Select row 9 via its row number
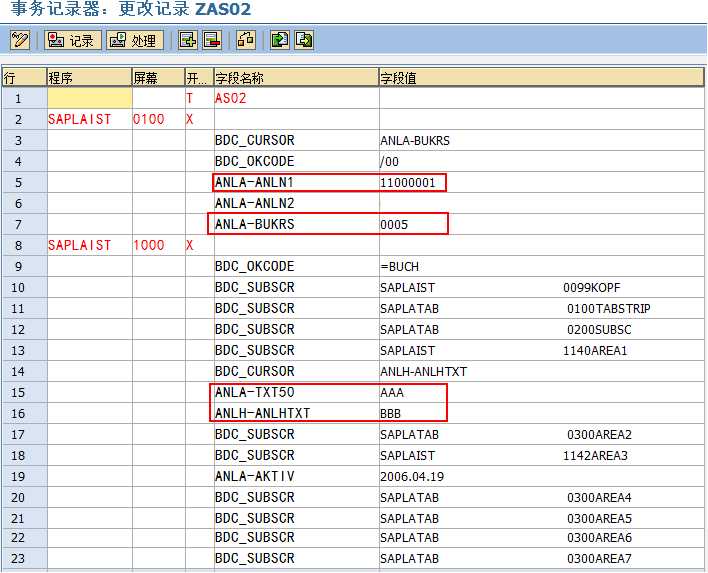The height and width of the screenshot is (573, 708). click(x=24, y=266)
